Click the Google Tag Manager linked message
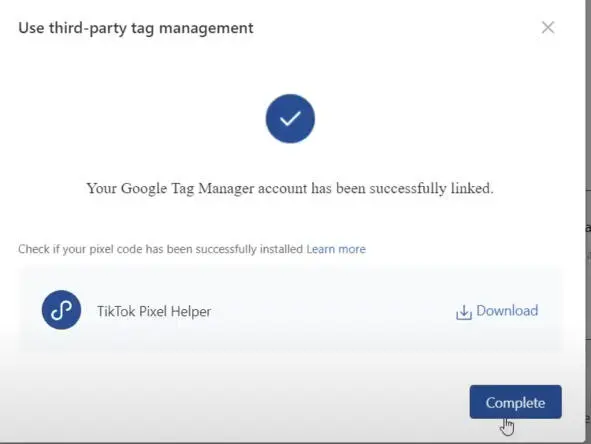The height and width of the screenshot is (444, 591). [x=290, y=188]
